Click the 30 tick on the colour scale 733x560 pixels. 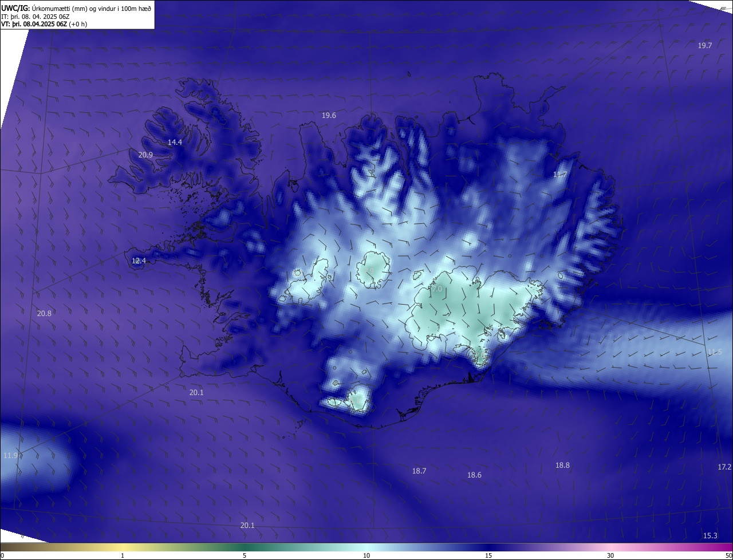pyautogui.click(x=610, y=555)
